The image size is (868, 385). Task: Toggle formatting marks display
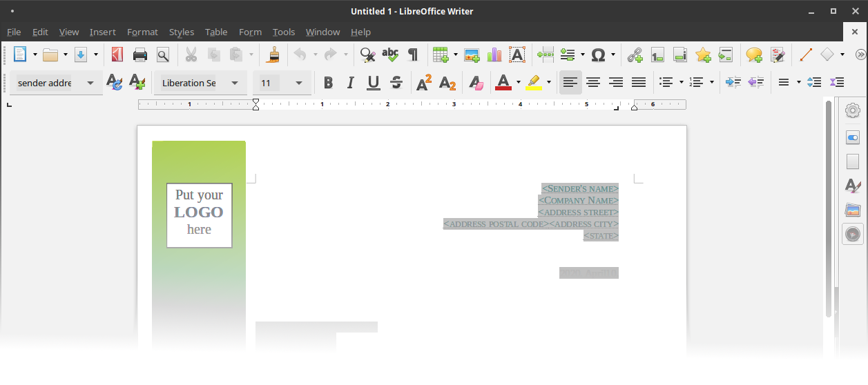pos(413,55)
